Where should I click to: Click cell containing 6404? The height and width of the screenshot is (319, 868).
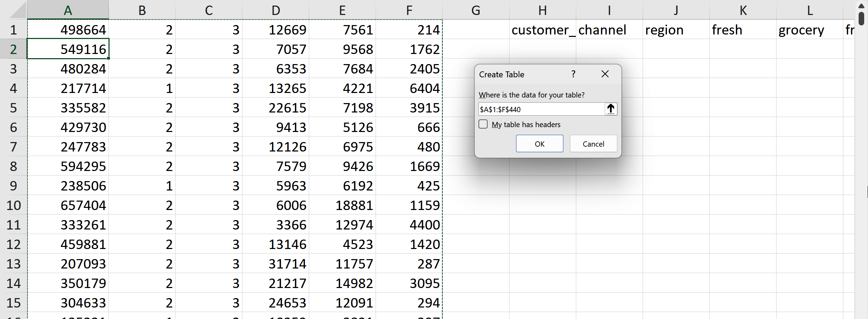409,88
